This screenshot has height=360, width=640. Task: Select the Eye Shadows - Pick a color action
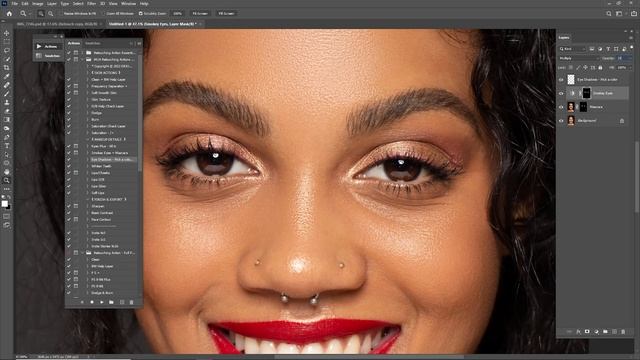(x=111, y=159)
